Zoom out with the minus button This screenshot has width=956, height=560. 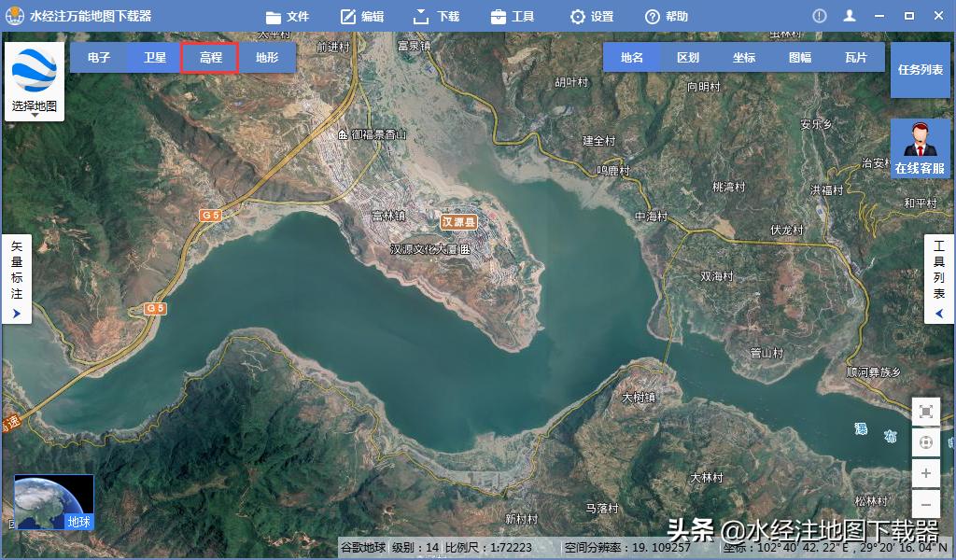(925, 505)
